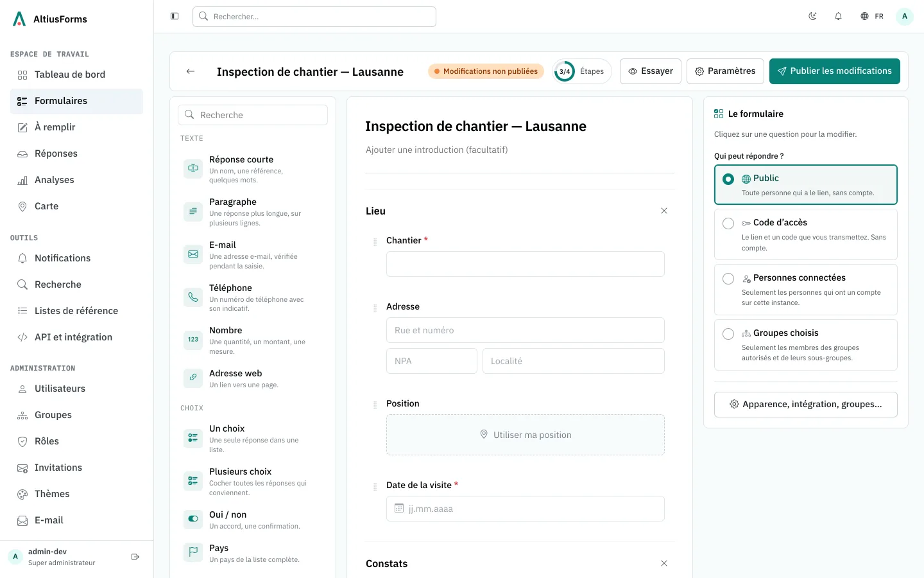Go to Analyses in sidebar
This screenshot has width=924, height=578.
[x=76, y=180]
